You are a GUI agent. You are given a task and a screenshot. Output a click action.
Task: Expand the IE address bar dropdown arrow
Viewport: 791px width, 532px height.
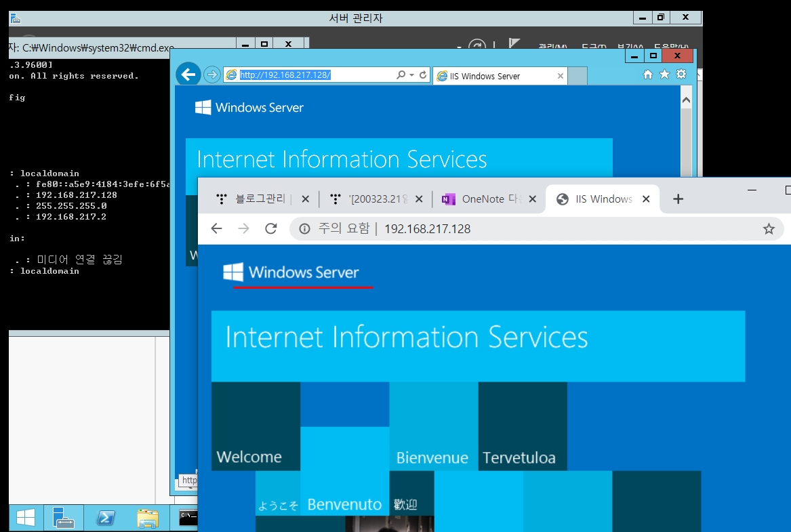click(x=411, y=75)
